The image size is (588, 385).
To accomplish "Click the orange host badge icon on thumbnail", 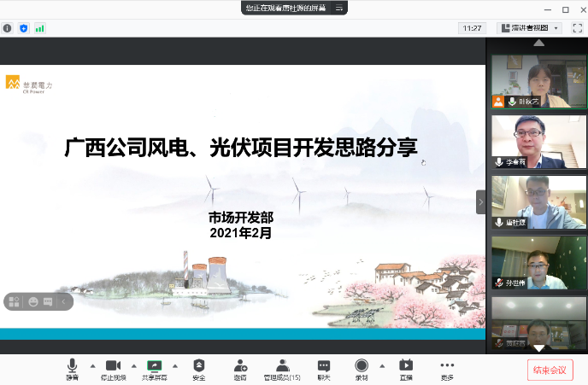I will (x=498, y=102).
